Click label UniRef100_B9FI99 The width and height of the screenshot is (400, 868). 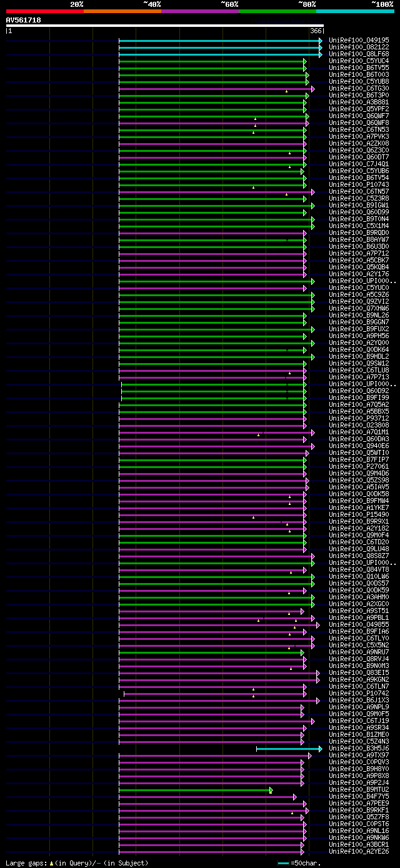point(359,397)
